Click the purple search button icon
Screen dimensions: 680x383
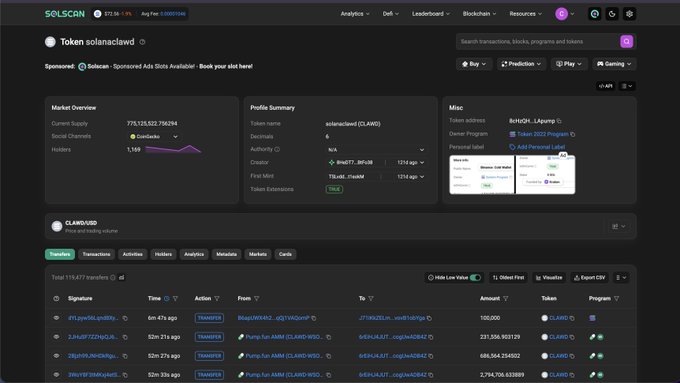tap(626, 42)
